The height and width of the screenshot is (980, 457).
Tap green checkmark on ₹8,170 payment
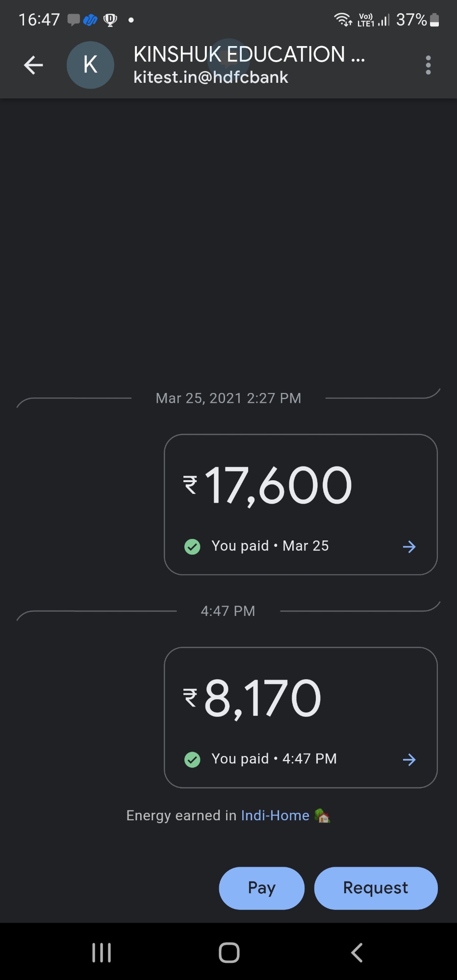click(192, 759)
